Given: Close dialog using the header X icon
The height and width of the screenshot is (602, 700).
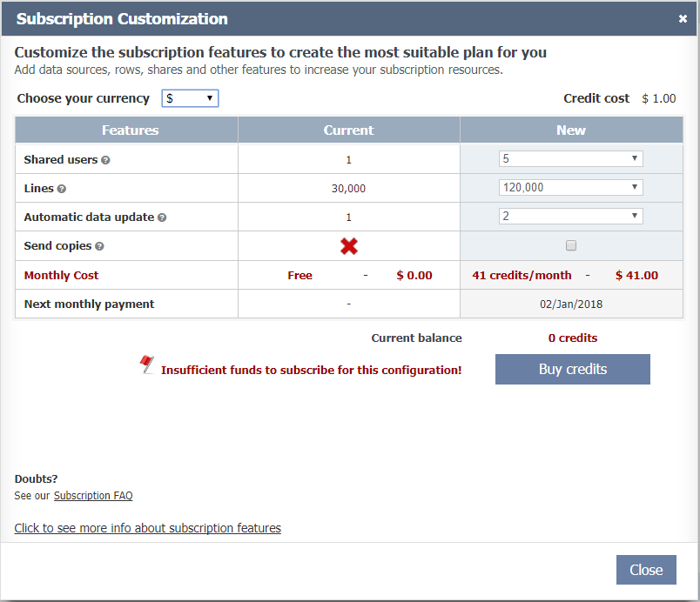Looking at the screenshot, I should click(x=683, y=18).
